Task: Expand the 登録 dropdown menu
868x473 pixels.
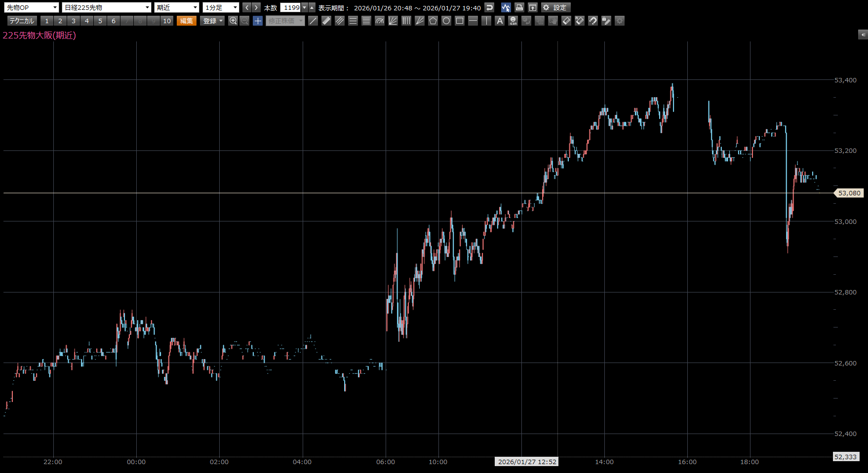Action: [212, 21]
